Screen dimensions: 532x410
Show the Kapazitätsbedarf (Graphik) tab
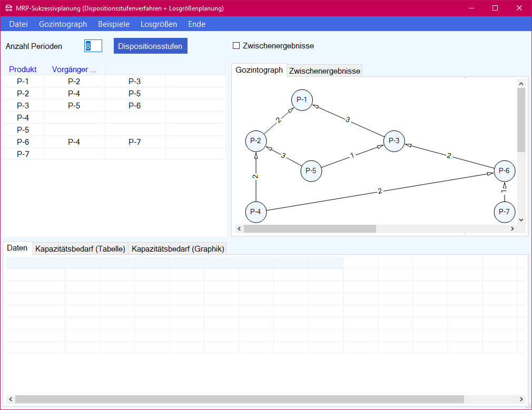pyautogui.click(x=178, y=249)
